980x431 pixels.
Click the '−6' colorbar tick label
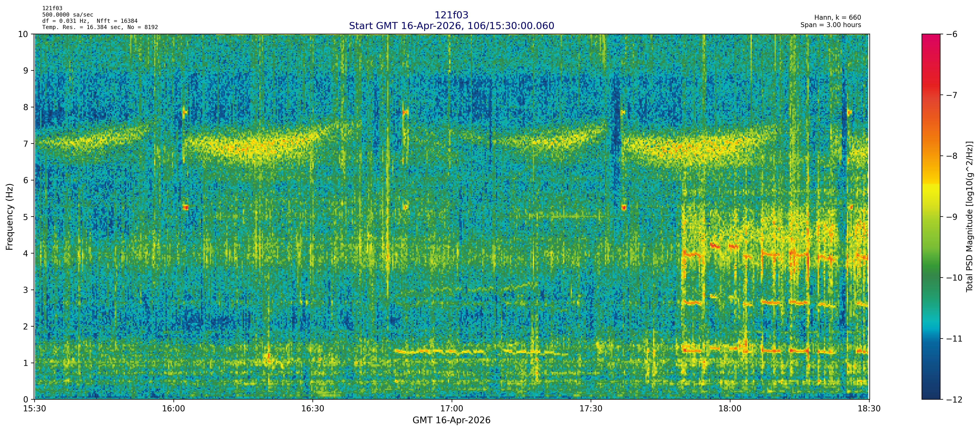click(x=951, y=34)
